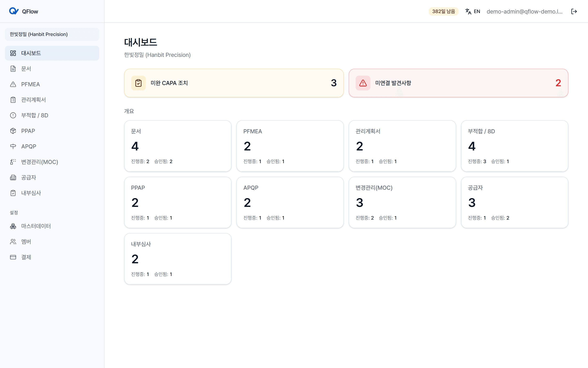Click the clipboard icon on 미완 CAPA 조치 card
The width and height of the screenshot is (588, 368).
138,83
